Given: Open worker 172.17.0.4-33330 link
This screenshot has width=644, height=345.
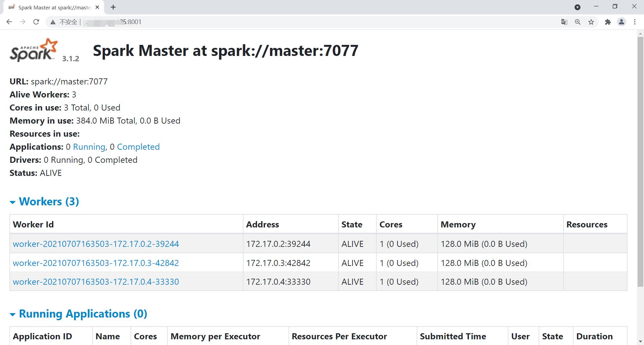Looking at the screenshot, I should tap(96, 282).
